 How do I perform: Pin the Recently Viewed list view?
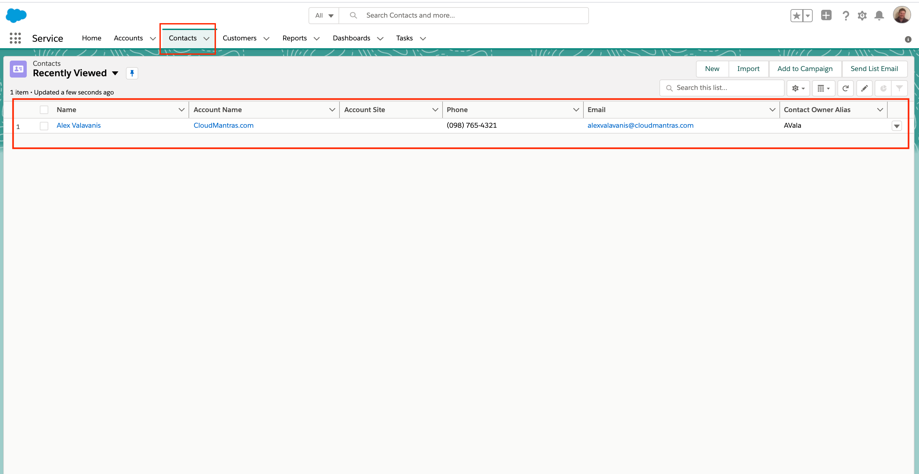coord(132,73)
